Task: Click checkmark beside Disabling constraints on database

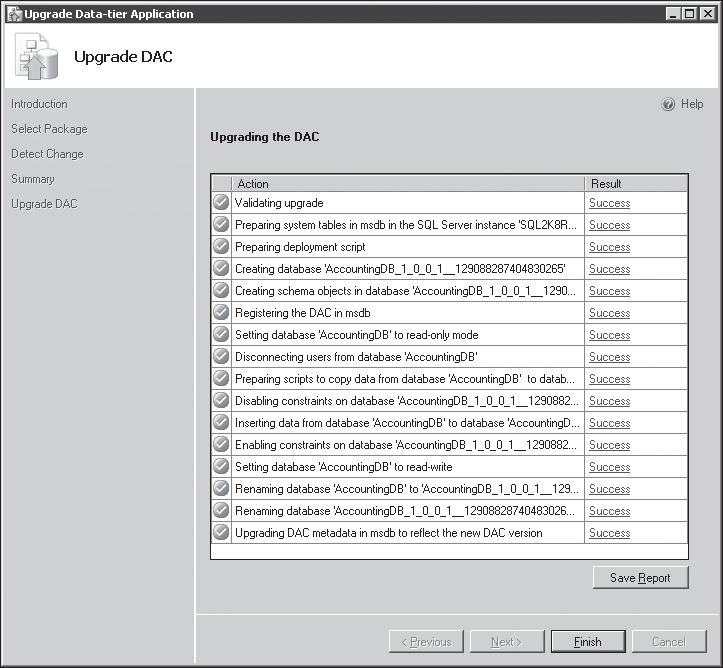Action: [x=221, y=400]
